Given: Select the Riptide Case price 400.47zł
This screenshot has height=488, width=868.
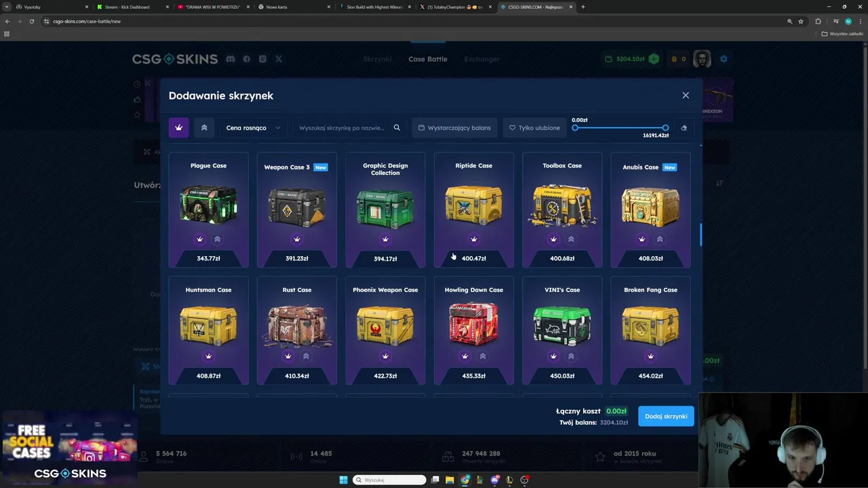Looking at the screenshot, I should [474, 258].
